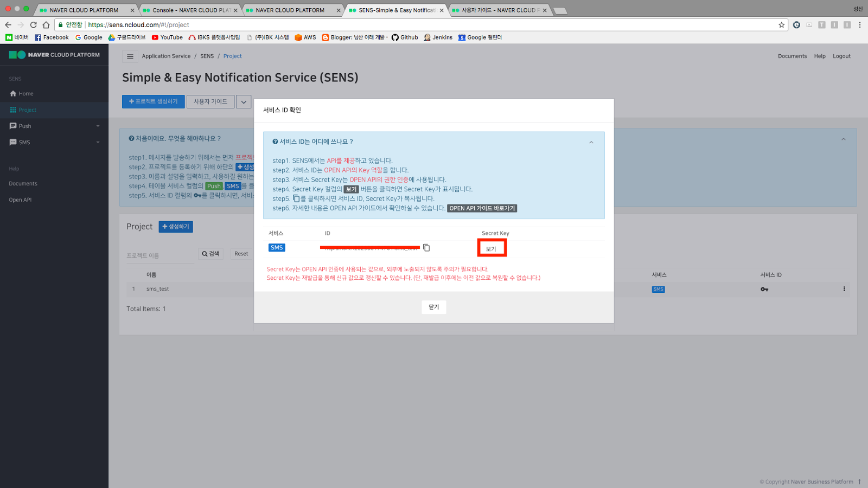Screen dimensions: 868x488
Task: Bookmark this page with the star icon
Action: tap(782, 25)
